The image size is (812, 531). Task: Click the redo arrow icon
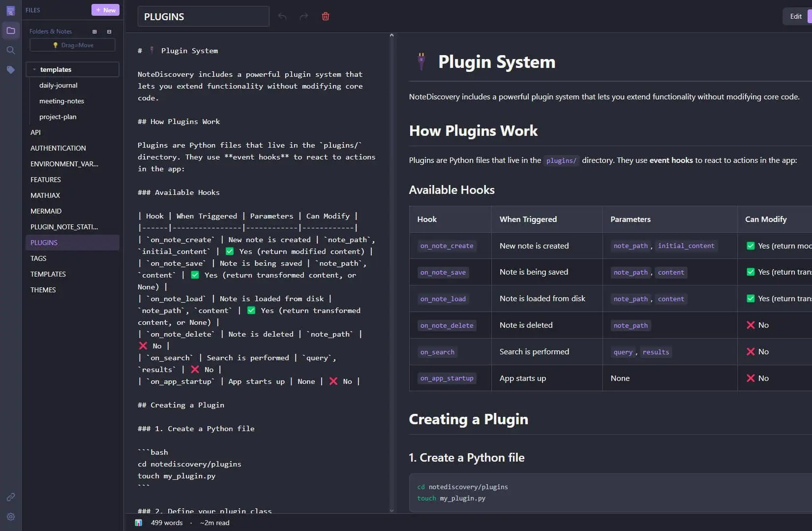(x=304, y=16)
